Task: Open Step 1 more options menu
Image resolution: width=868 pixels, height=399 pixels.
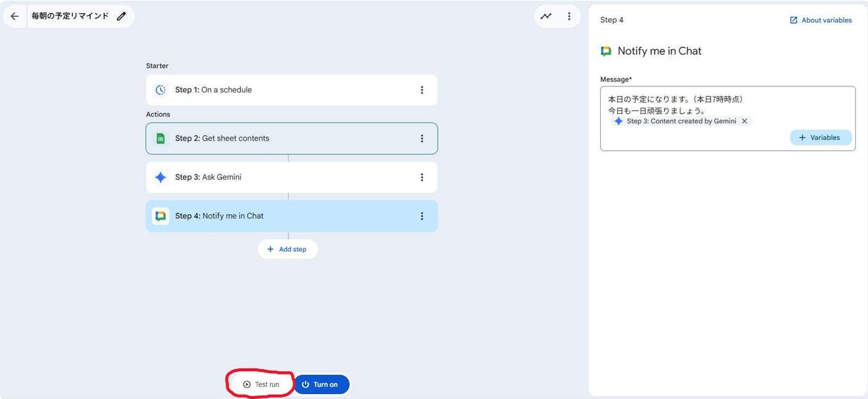Action: click(422, 90)
